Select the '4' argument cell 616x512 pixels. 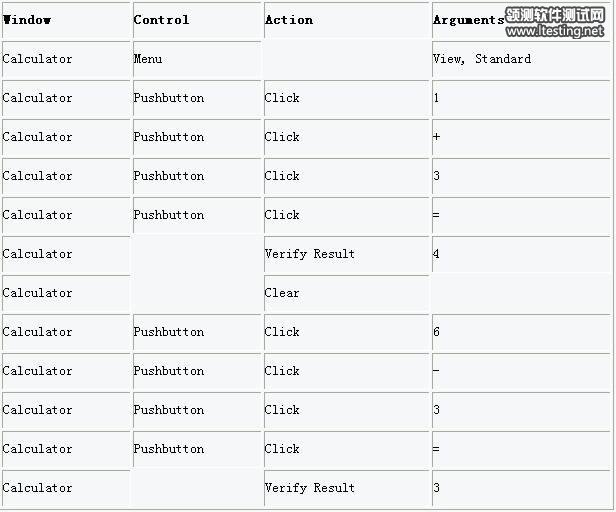[437, 254]
